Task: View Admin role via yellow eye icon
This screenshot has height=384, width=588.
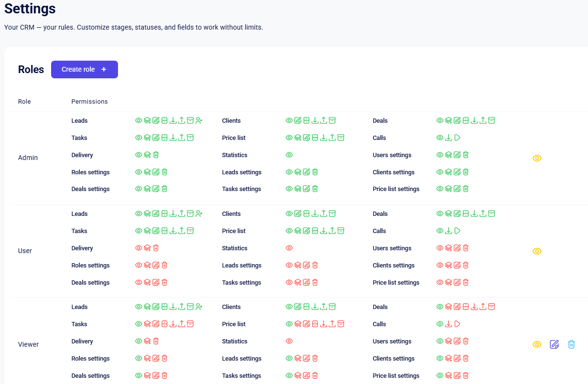Action: tap(537, 158)
